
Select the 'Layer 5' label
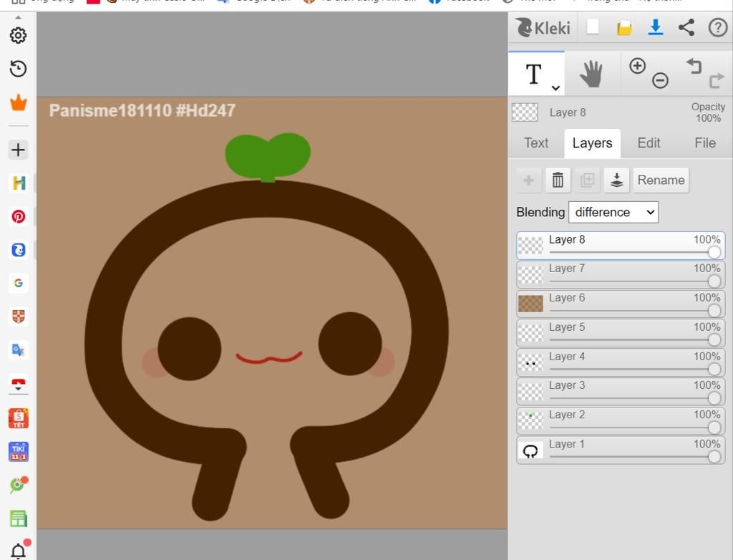pyautogui.click(x=567, y=327)
